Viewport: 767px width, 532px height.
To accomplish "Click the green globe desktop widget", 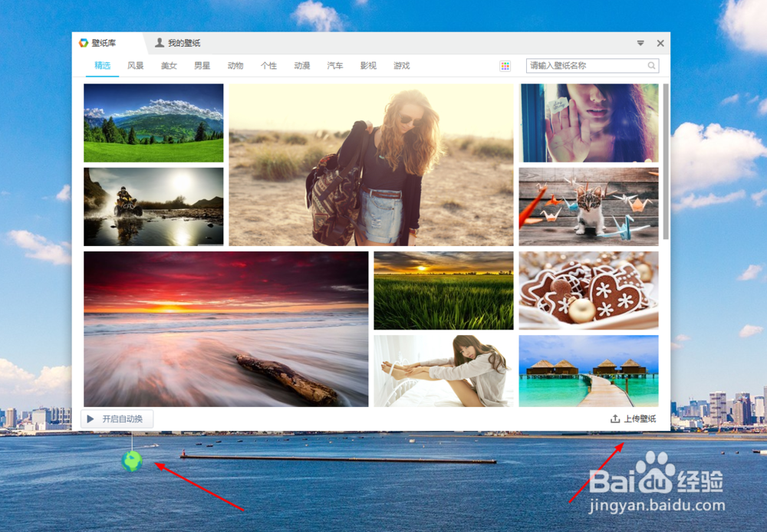I will (132, 461).
